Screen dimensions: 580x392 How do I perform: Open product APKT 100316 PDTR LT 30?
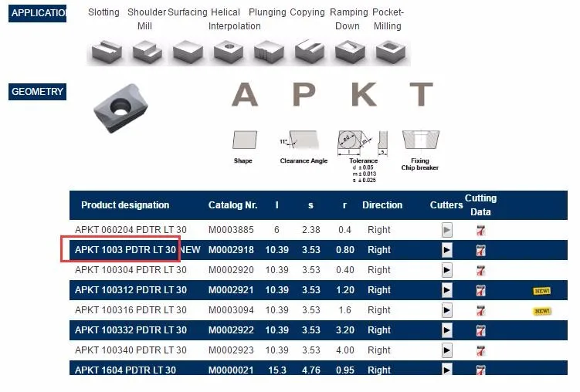(131, 310)
